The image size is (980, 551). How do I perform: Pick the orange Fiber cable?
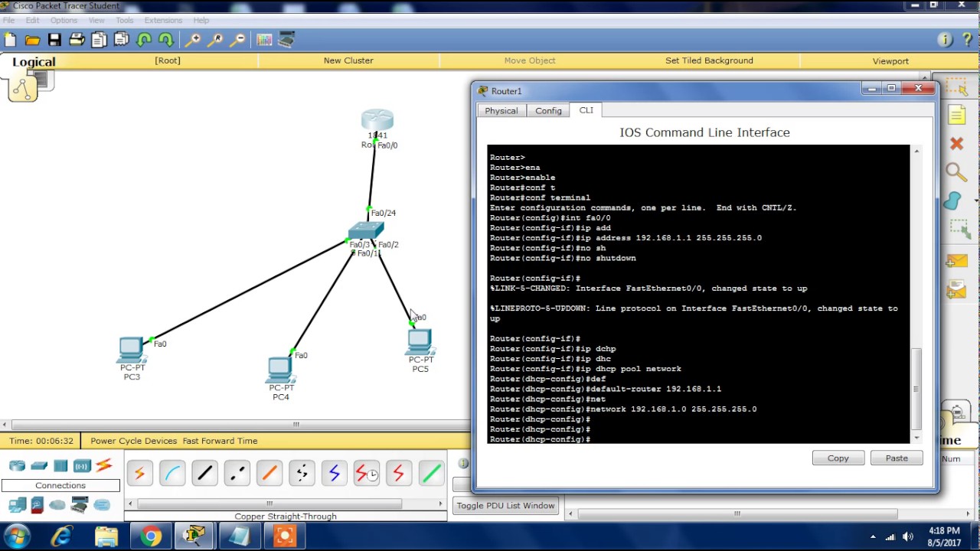269,474
